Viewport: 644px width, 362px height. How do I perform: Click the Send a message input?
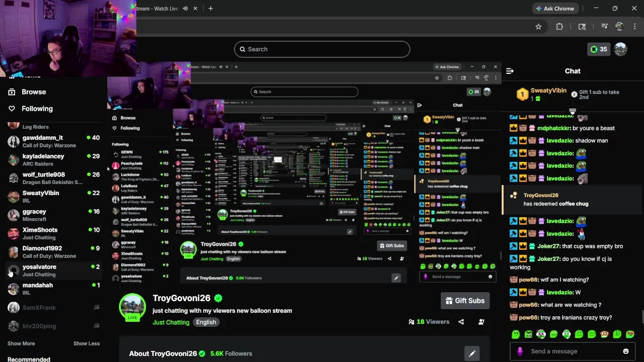(573, 351)
